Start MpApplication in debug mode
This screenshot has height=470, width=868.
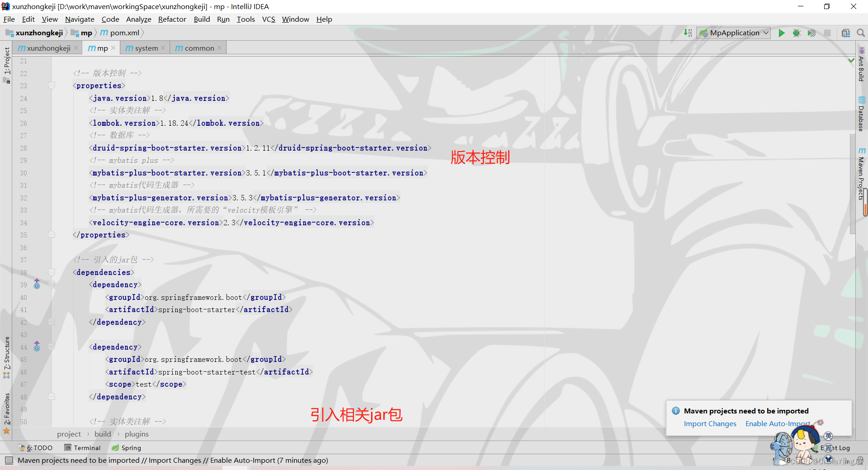(x=797, y=33)
